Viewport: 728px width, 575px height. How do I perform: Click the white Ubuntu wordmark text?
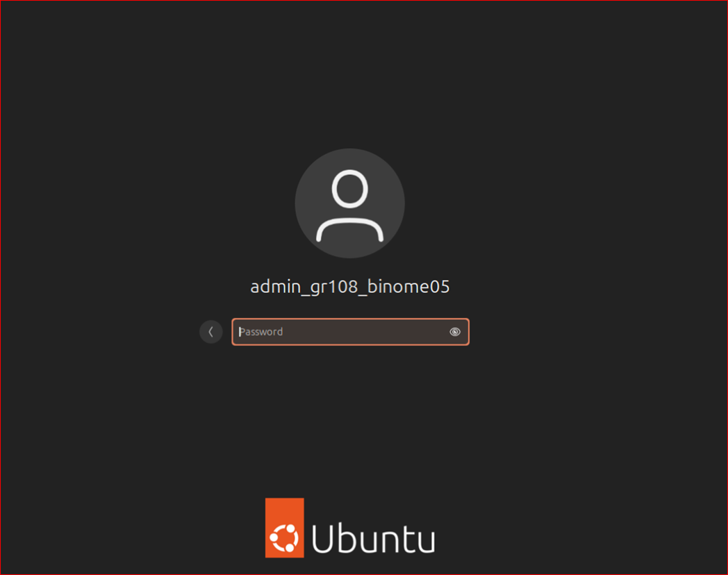(x=373, y=538)
